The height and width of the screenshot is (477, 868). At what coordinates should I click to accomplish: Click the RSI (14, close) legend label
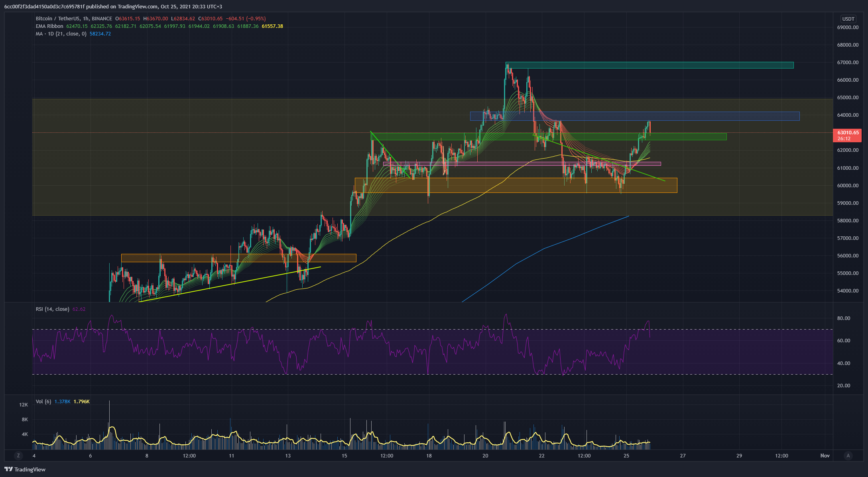coord(52,309)
